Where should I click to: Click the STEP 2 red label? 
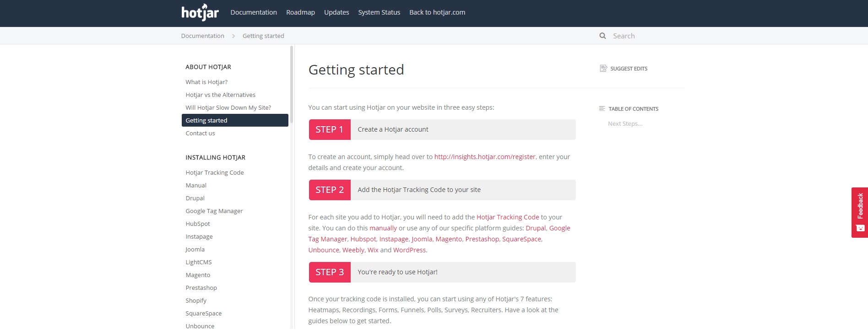[x=330, y=190]
